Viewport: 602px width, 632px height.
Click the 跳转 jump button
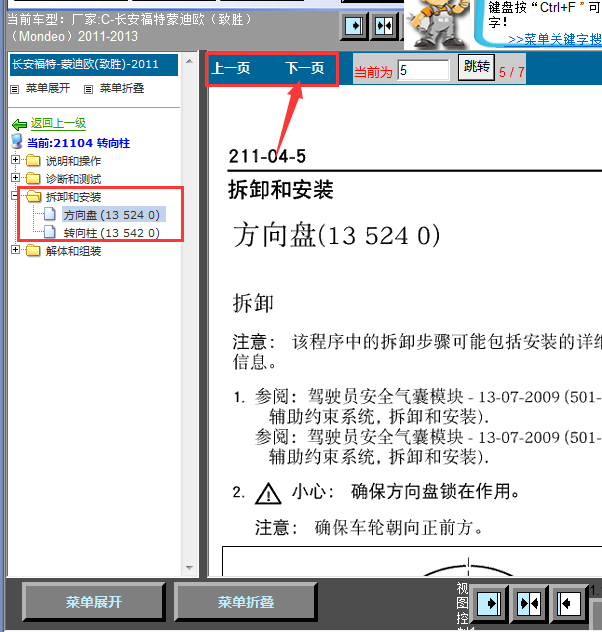476,67
